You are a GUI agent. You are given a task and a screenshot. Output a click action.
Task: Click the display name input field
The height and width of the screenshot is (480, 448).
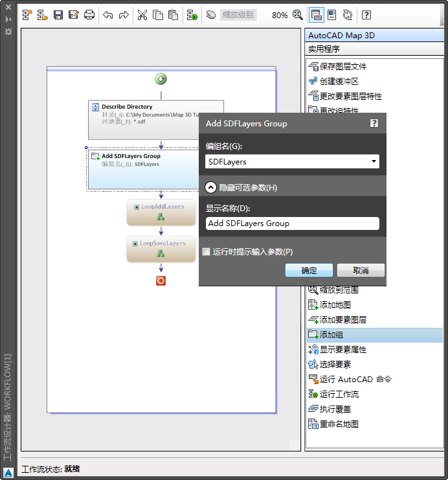coord(292,223)
